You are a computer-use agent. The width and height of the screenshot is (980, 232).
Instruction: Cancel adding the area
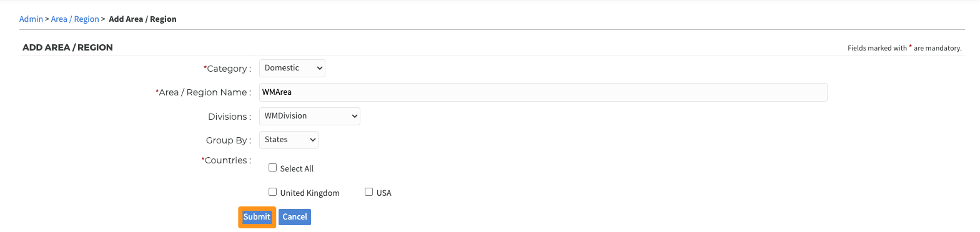[x=295, y=217]
